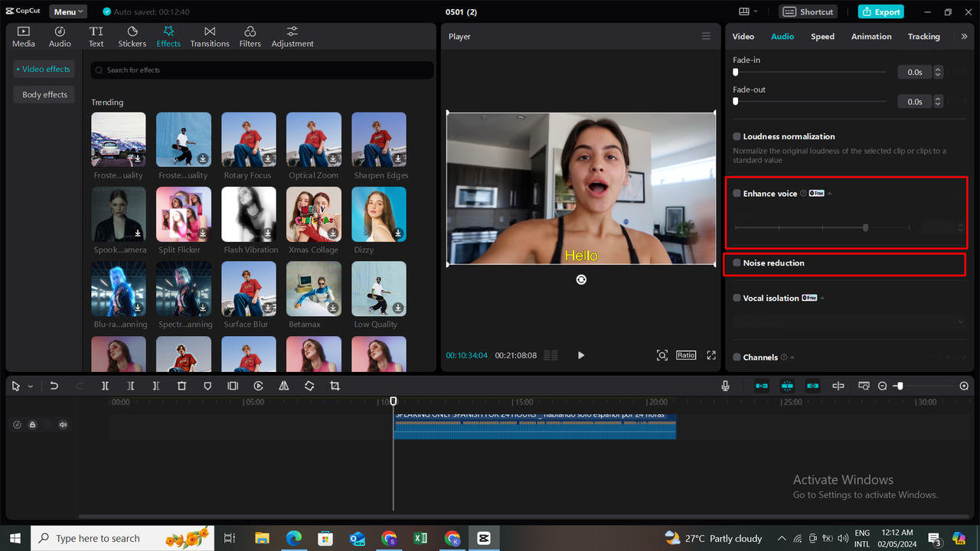Click the Export button

[x=880, y=11]
